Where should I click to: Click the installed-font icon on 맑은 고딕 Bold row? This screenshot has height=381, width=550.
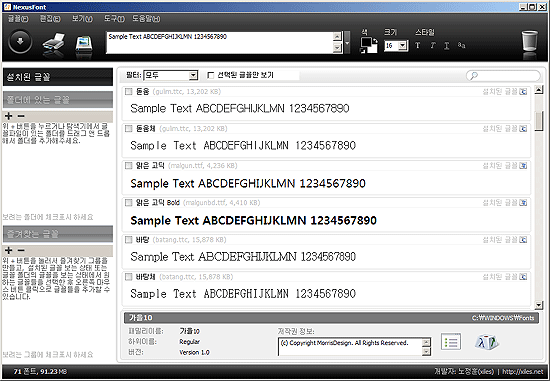pyautogui.click(x=523, y=203)
